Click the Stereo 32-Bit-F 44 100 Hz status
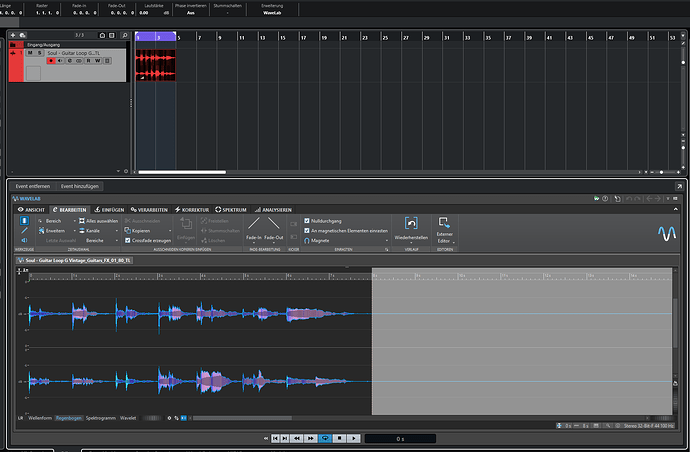This screenshot has height=452, width=690. (x=649, y=426)
